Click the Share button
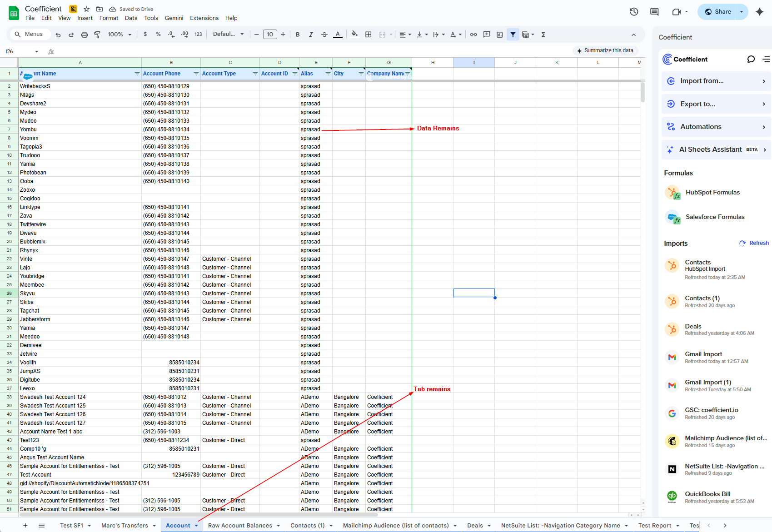The image size is (772, 532). tap(717, 12)
